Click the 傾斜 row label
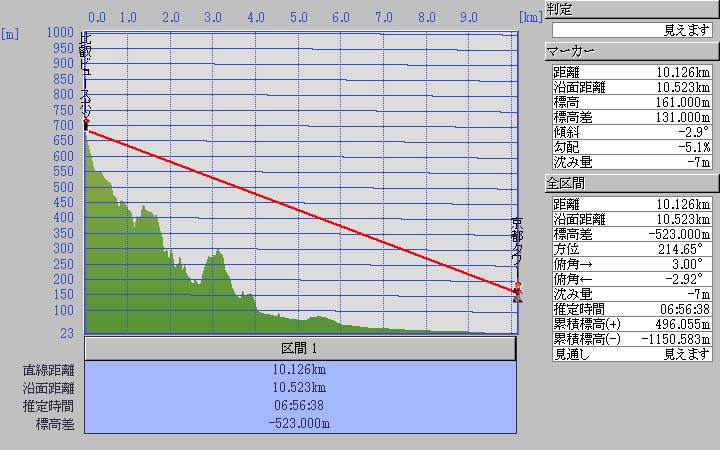The image size is (720, 450). (x=567, y=132)
